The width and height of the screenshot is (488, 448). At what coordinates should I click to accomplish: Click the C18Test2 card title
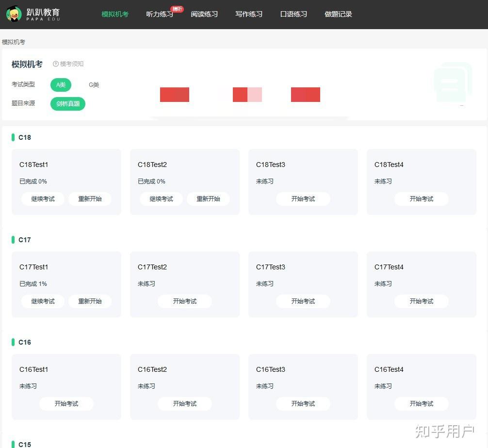pyautogui.click(x=152, y=165)
